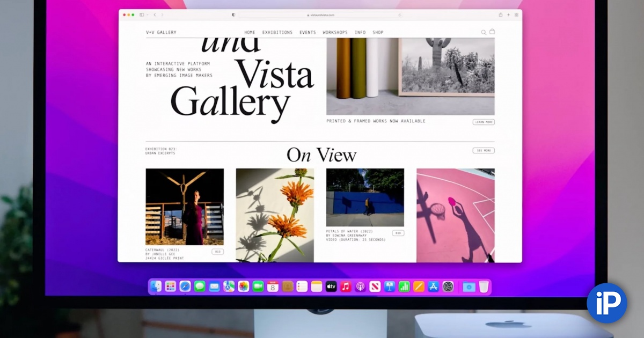Focus the vistaundvista.com address bar
Screen dimensions: 644x338
[320, 15]
